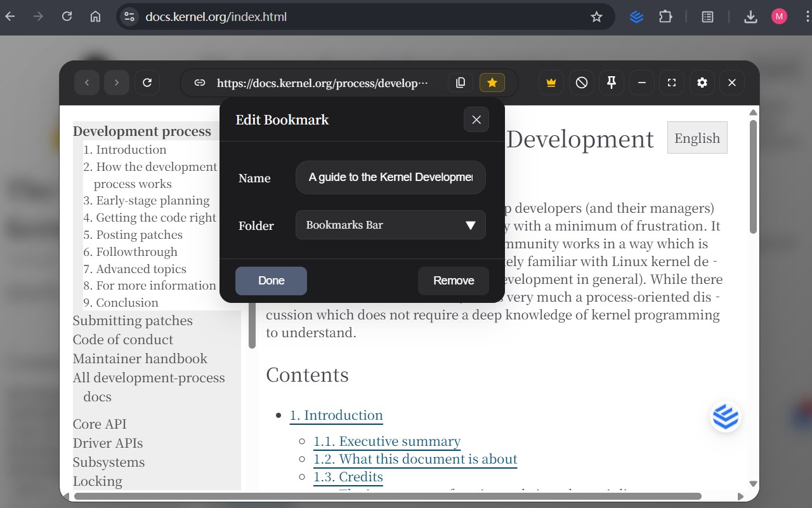The image size is (812, 508).
Task: Click Chrome's forward navigation arrow
Action: pos(38,17)
